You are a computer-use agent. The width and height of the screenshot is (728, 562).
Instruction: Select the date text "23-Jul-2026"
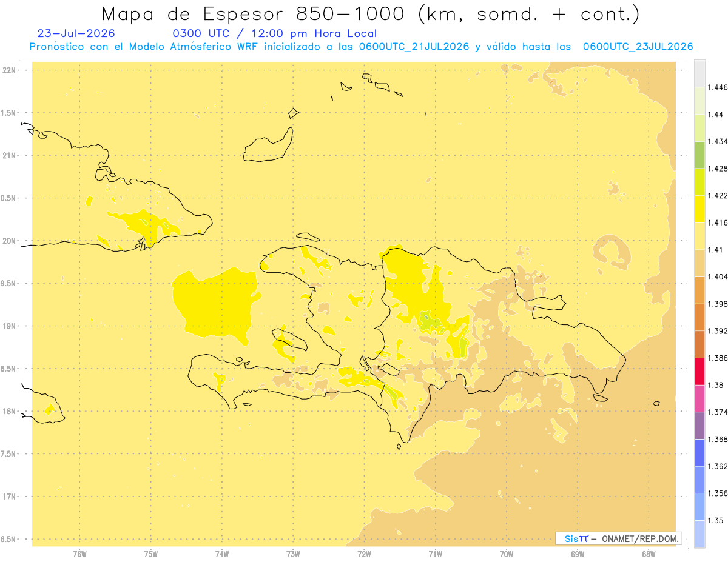point(76,34)
